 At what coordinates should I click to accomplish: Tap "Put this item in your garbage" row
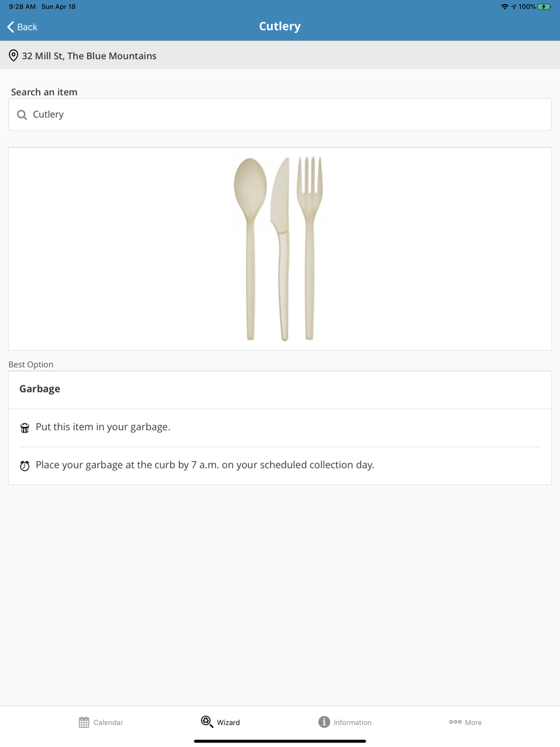point(103,427)
